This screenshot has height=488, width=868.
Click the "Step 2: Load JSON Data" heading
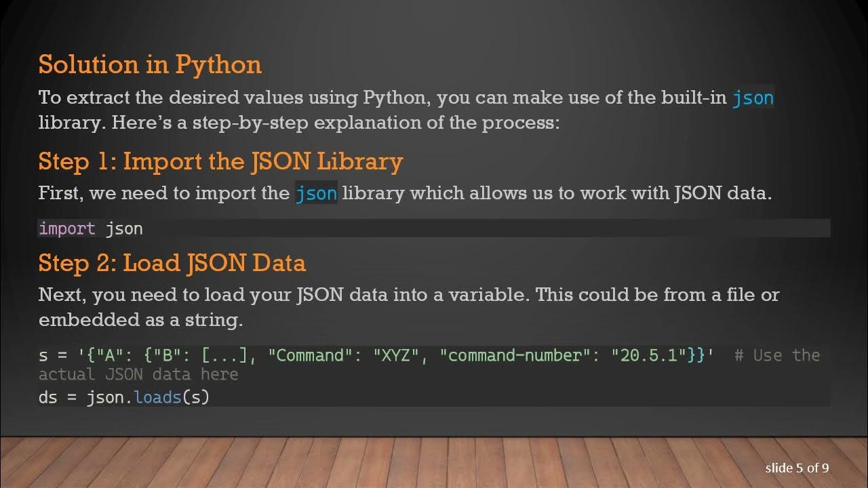point(172,262)
